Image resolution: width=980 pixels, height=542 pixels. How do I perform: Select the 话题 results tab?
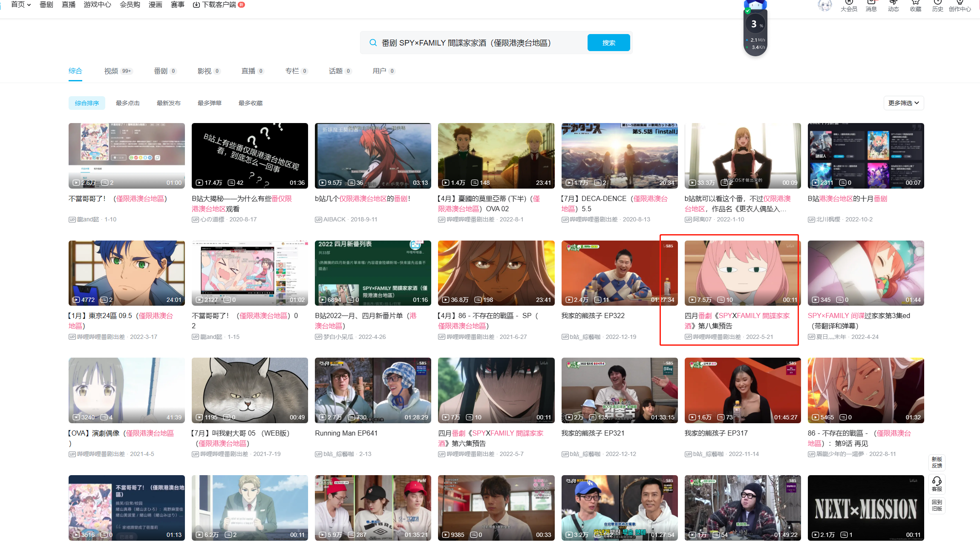(x=340, y=71)
